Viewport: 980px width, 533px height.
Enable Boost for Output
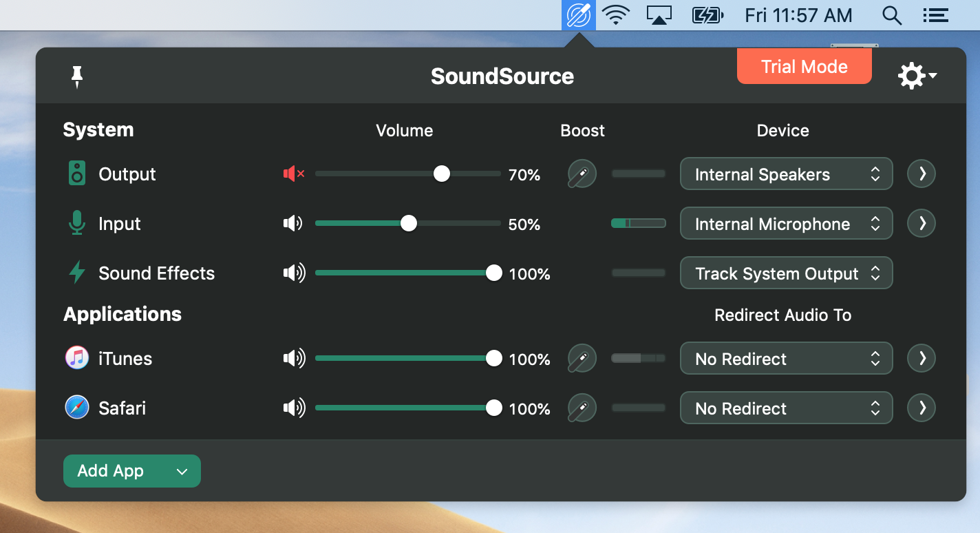582,174
